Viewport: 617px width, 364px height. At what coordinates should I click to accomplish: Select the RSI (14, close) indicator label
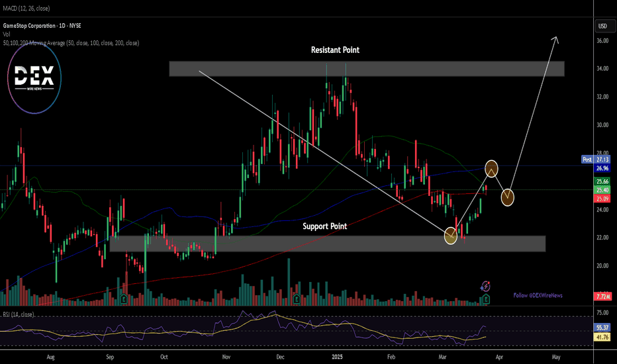coord(19,314)
